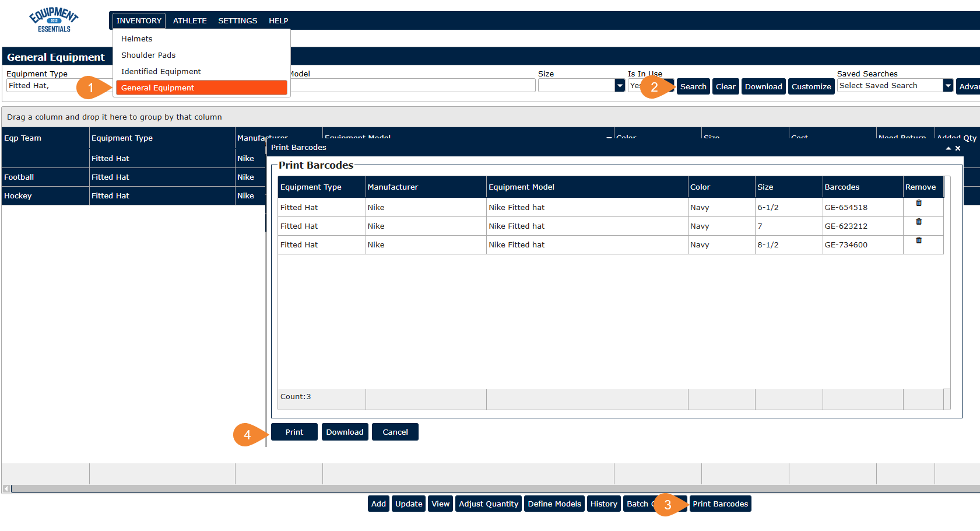
Task: Cancel the Print Barcodes dialog
Action: pos(395,432)
